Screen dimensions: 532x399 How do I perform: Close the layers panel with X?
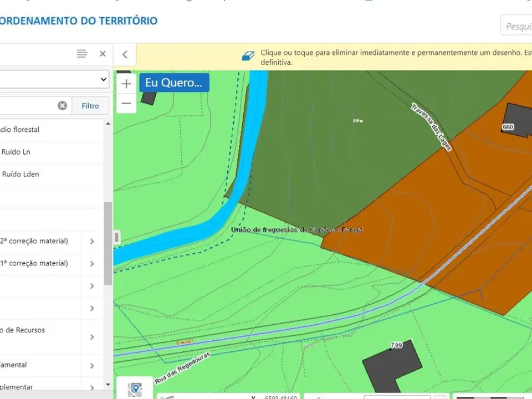click(103, 54)
